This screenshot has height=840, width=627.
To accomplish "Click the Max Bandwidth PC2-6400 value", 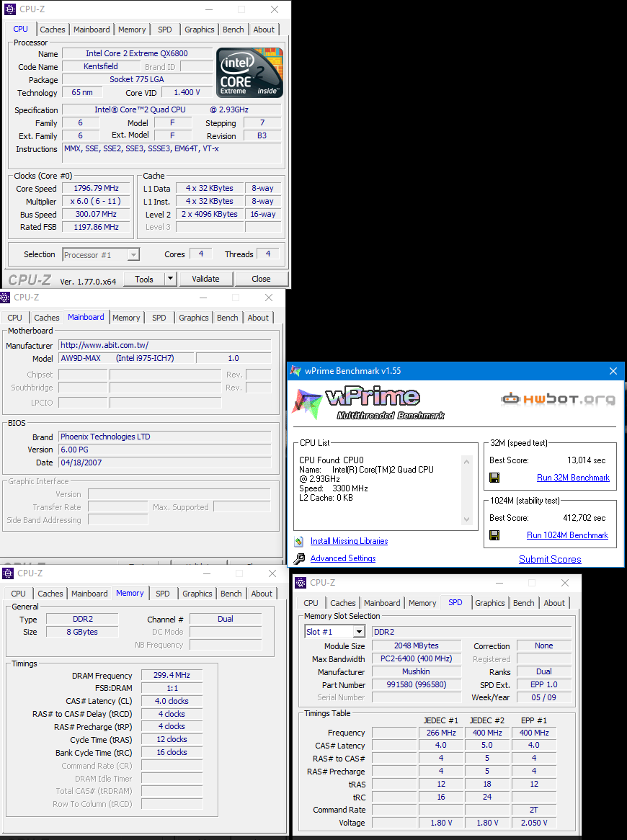I will point(417,658).
